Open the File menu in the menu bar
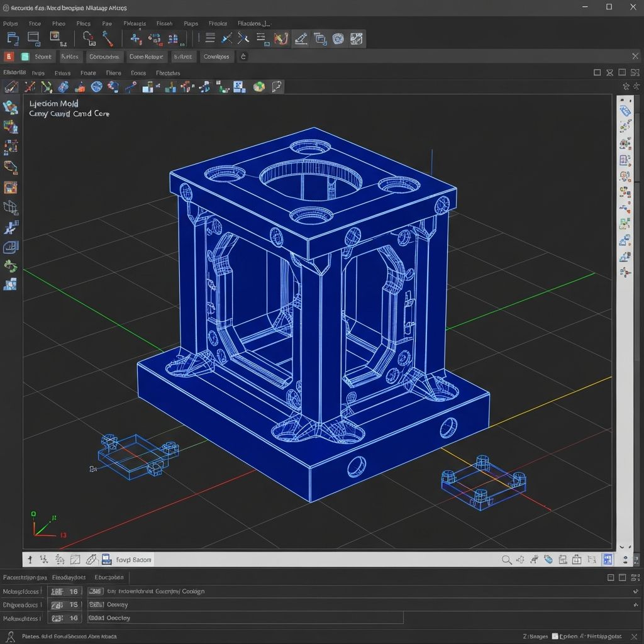The height and width of the screenshot is (644, 644). click(x=35, y=23)
